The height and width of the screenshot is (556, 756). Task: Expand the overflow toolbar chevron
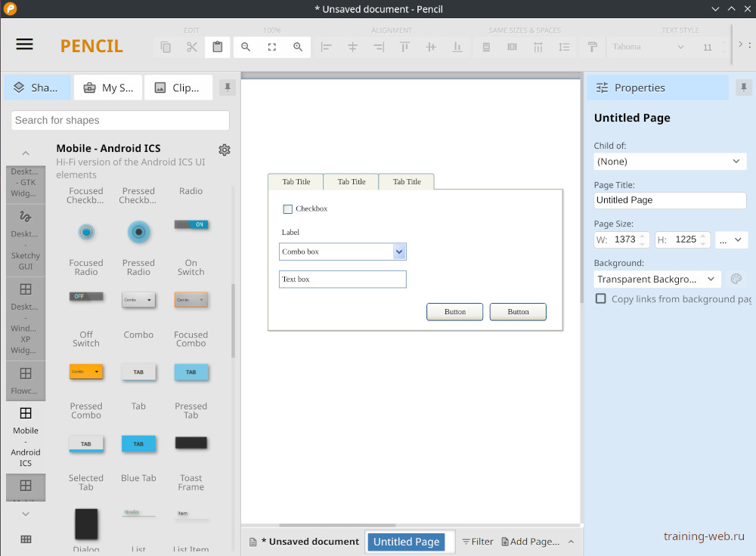pyautogui.click(x=741, y=45)
